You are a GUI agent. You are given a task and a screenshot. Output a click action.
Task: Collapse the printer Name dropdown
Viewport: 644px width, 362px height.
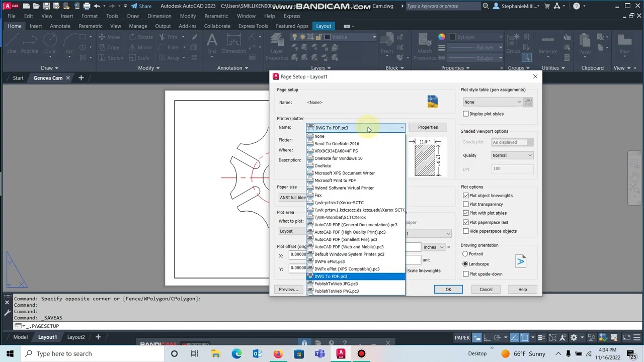click(x=401, y=128)
